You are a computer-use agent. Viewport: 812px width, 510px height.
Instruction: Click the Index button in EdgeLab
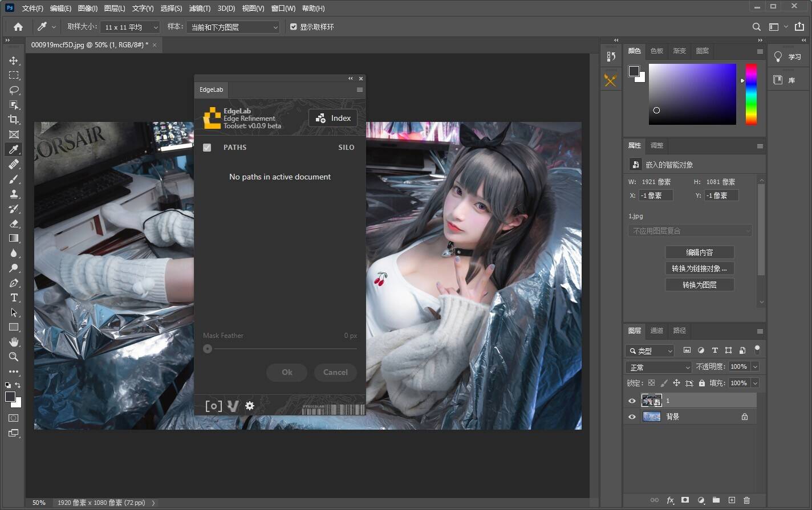coord(333,118)
